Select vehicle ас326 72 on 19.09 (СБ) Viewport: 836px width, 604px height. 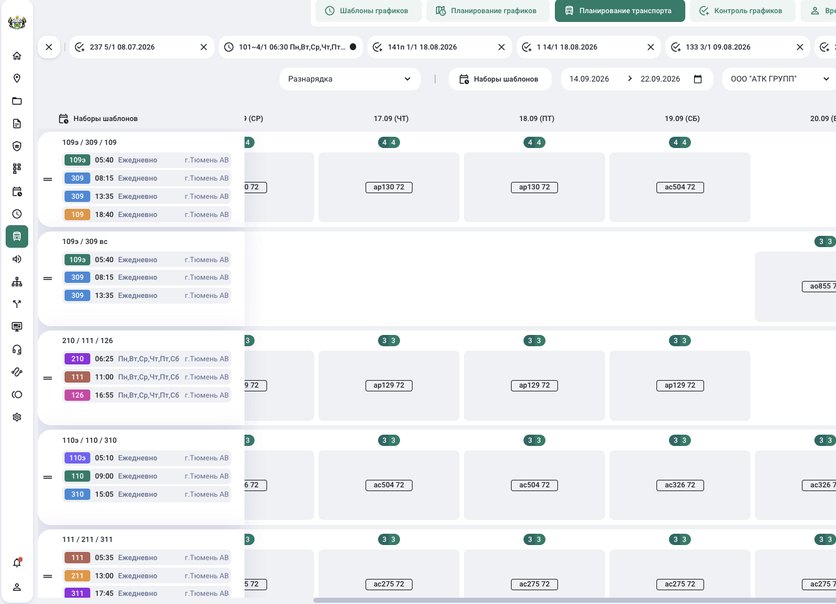click(680, 485)
